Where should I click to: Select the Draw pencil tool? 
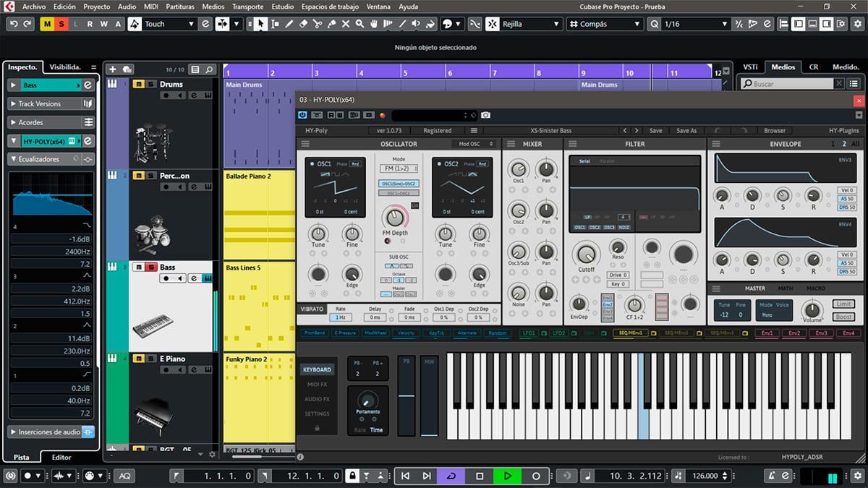[x=289, y=24]
